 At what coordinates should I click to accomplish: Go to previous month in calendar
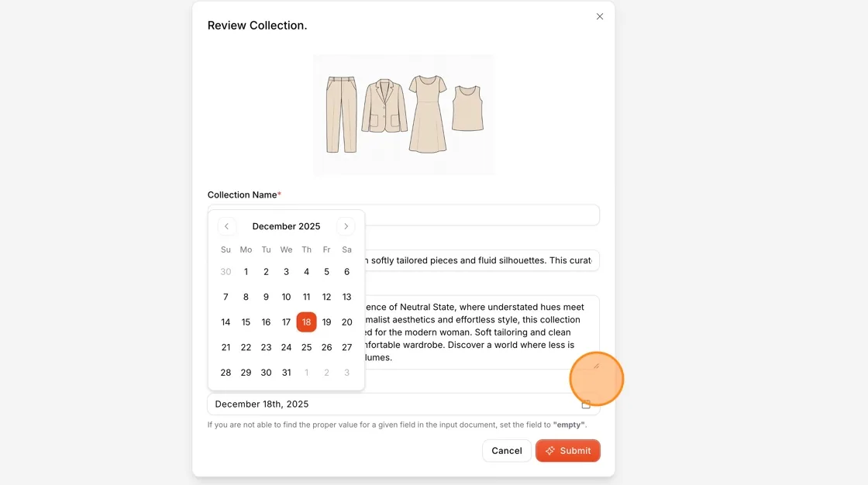tap(226, 226)
